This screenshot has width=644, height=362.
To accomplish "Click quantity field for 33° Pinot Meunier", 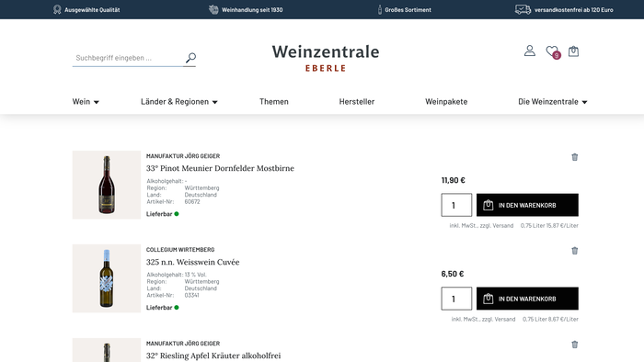I will coord(456,205).
